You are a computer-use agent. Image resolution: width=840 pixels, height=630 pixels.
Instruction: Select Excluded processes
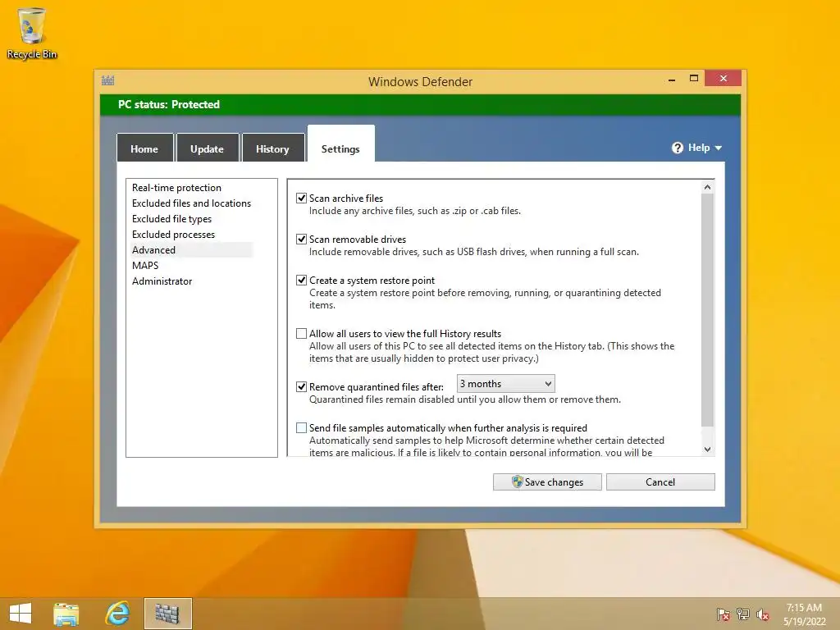point(174,234)
